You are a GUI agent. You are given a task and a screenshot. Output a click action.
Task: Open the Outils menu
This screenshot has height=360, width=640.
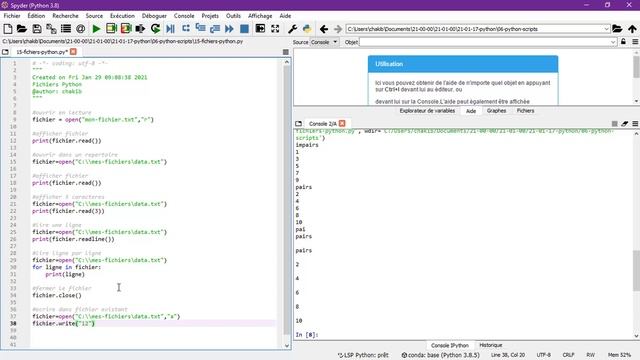click(x=233, y=16)
